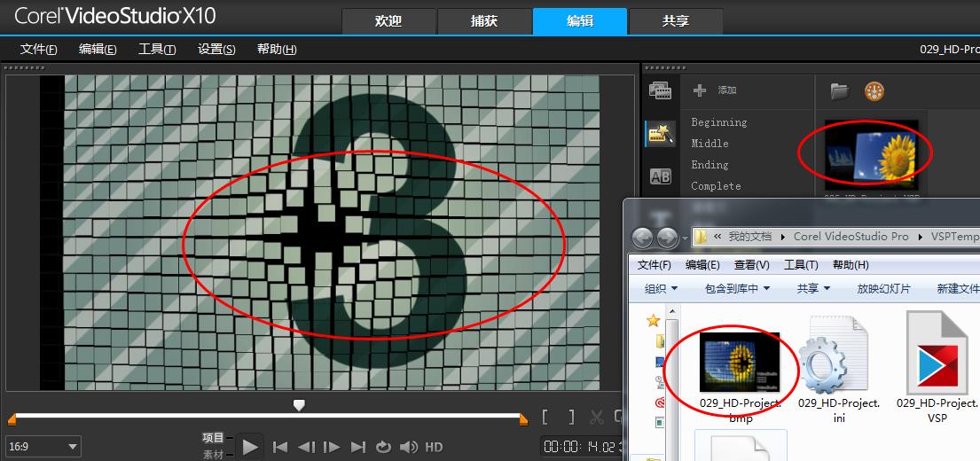Switch to the 共享 tab in VideoStudio

676,21
